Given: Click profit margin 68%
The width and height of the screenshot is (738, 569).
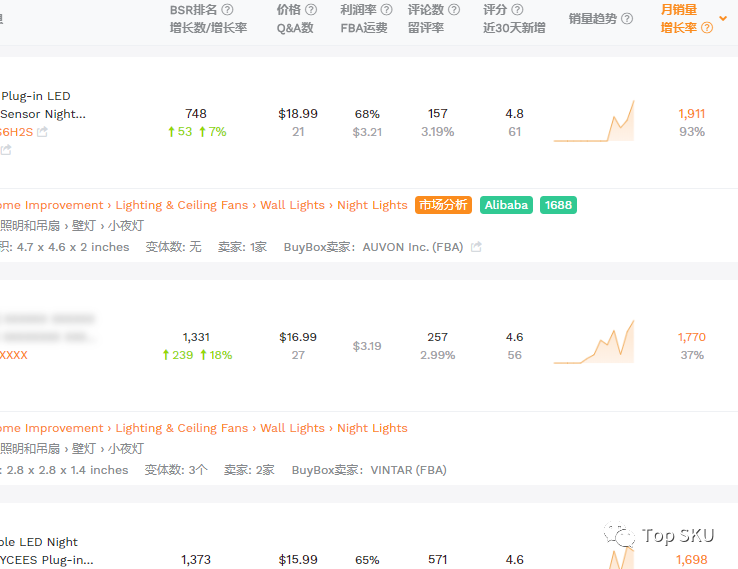Looking at the screenshot, I should (x=367, y=114).
